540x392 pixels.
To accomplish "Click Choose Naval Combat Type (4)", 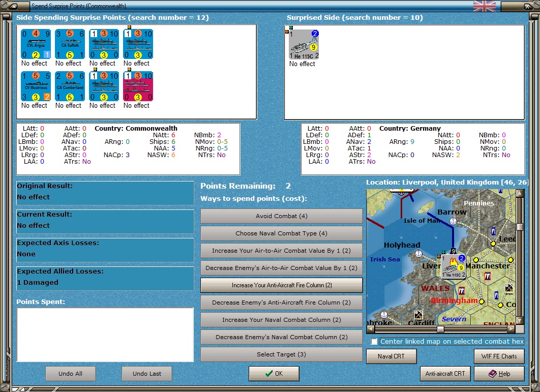I will (x=281, y=233).
